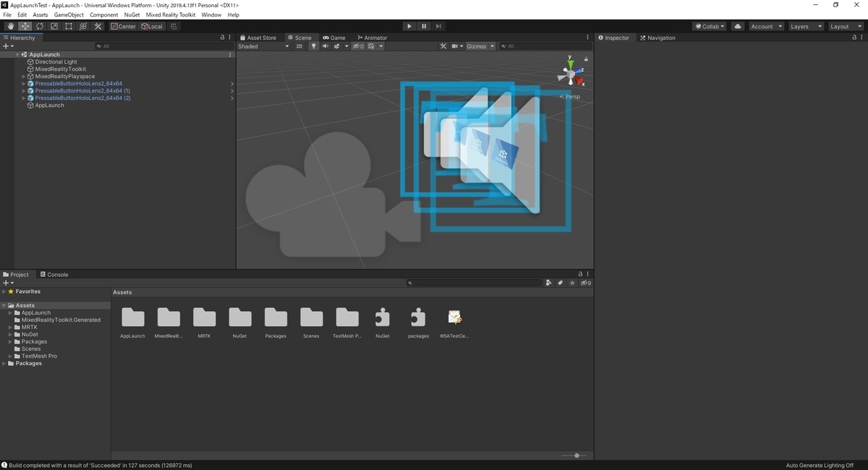The height and width of the screenshot is (470, 868).
Task: Select the Move tool
Action: point(25,26)
